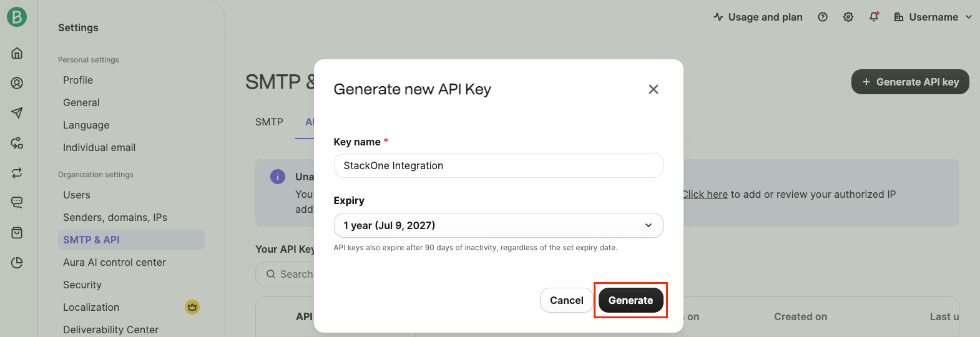Click the info icon in the banner
The image size is (980, 337).
278,177
